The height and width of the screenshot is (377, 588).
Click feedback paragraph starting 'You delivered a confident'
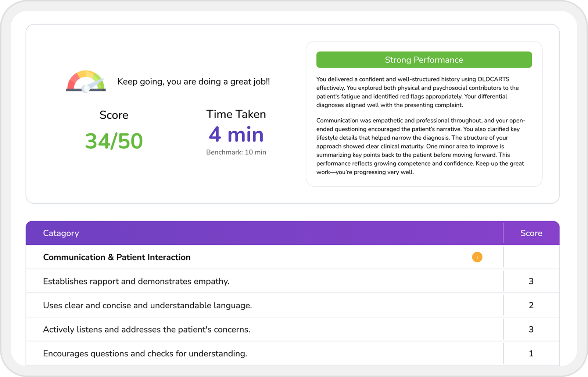pos(417,92)
